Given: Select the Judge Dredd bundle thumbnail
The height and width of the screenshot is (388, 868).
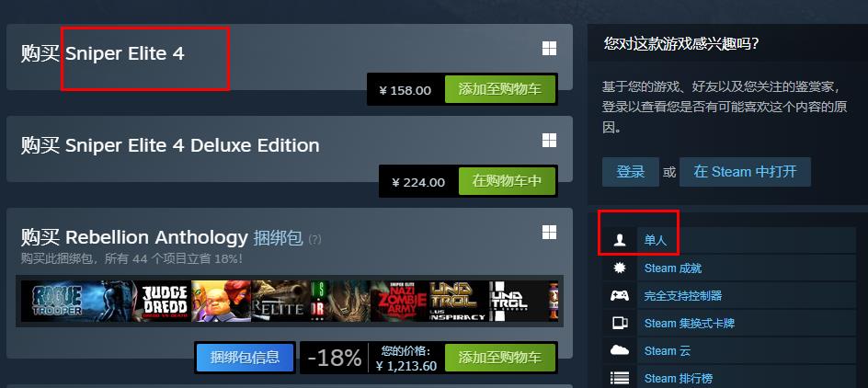Looking at the screenshot, I should (164, 301).
